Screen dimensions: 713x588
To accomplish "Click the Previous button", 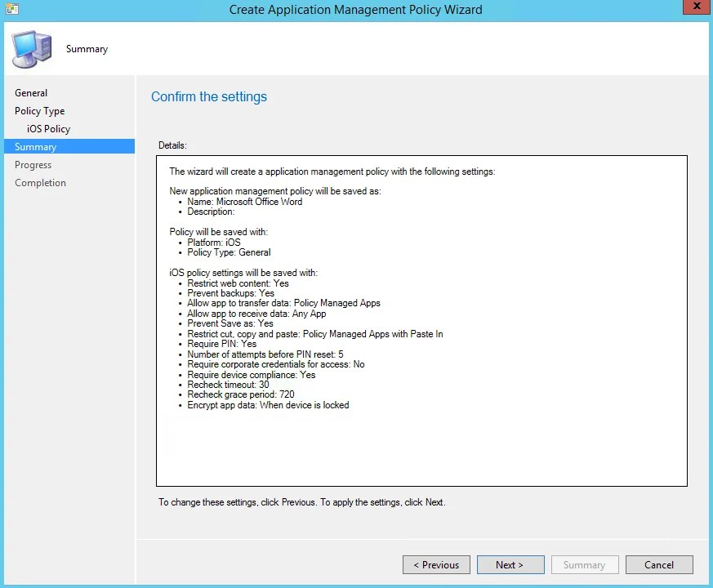I will point(436,565).
